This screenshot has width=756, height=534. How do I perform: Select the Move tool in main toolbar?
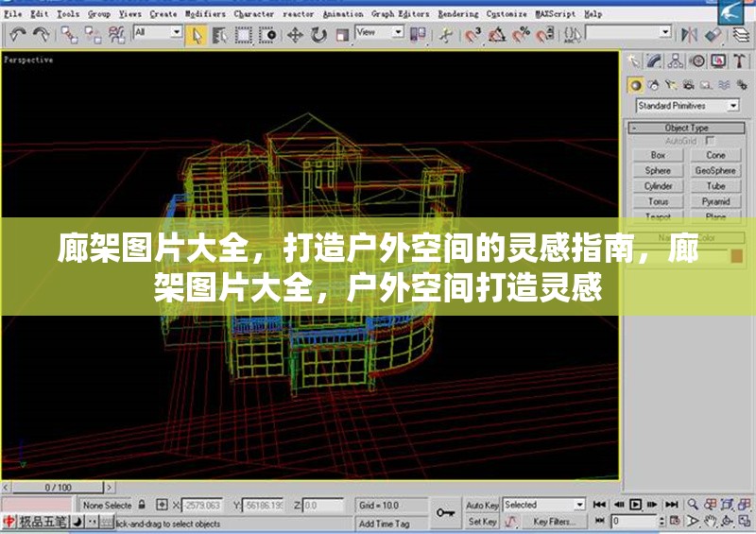click(295, 35)
